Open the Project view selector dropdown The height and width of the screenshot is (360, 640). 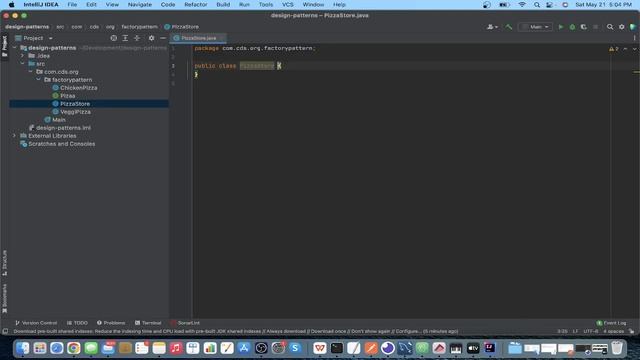pos(33,38)
